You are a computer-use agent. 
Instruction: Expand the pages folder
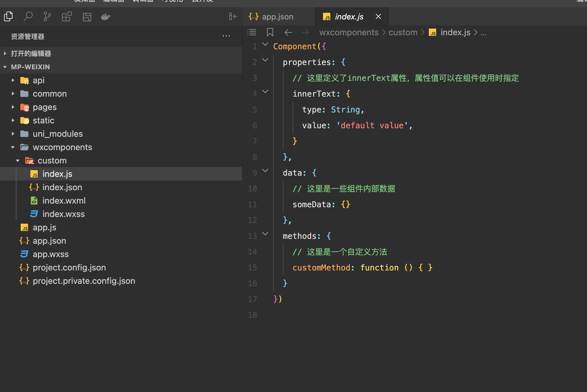pos(44,107)
